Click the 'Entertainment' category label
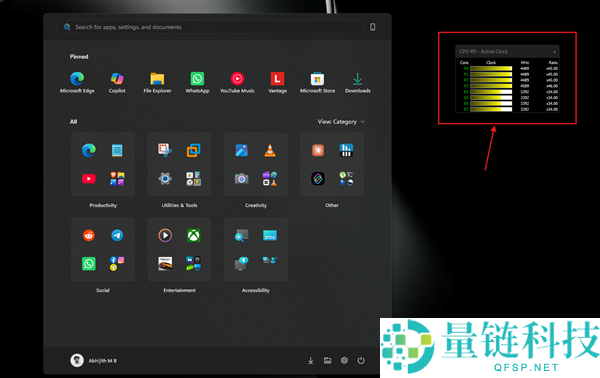Image resolution: width=600 pixels, height=378 pixels. [179, 290]
